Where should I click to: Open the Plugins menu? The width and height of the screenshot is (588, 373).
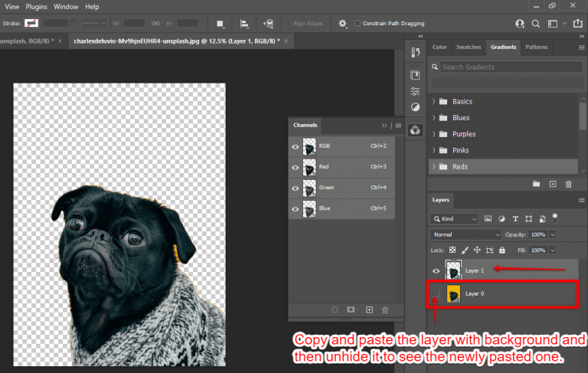click(x=37, y=7)
